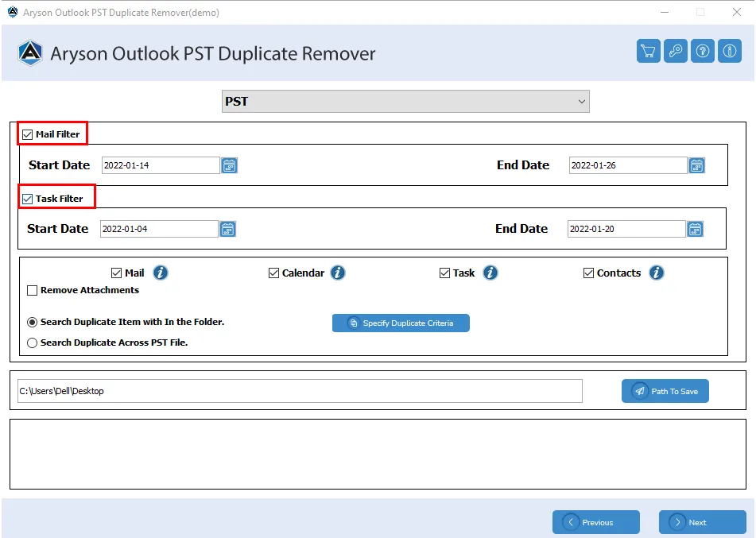Screen dimensions: 756x538
Task: Click the Path To Save button
Action: pyautogui.click(x=665, y=391)
